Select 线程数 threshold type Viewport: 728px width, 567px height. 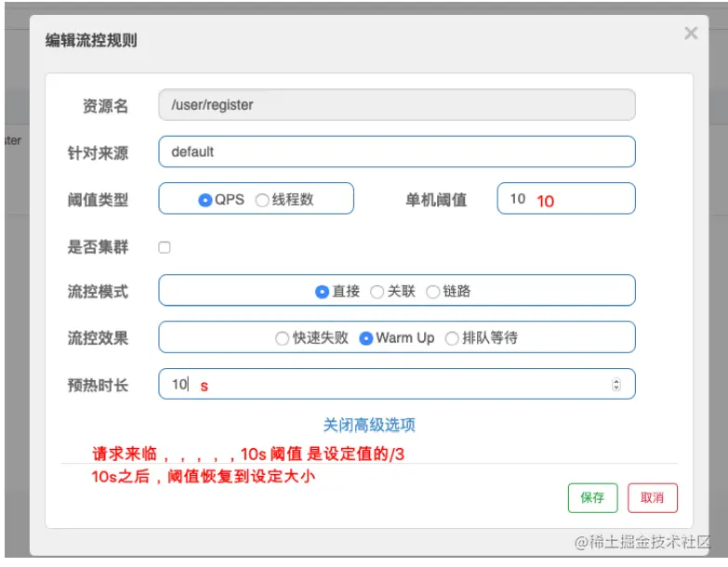pos(262,200)
